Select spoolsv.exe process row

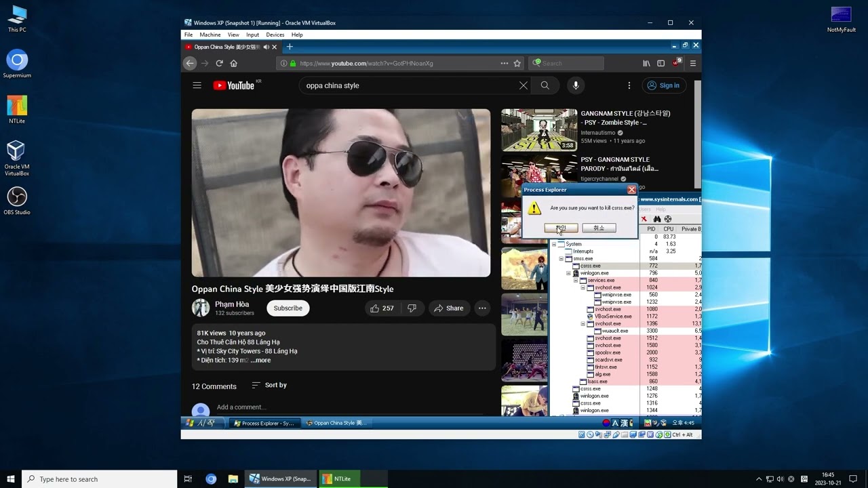pyautogui.click(x=625, y=352)
